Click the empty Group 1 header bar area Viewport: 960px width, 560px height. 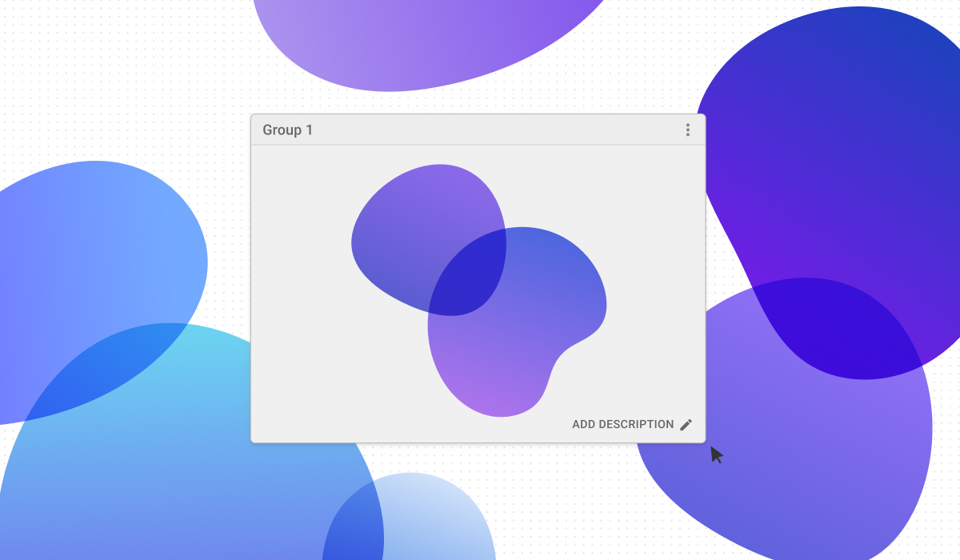[480, 130]
